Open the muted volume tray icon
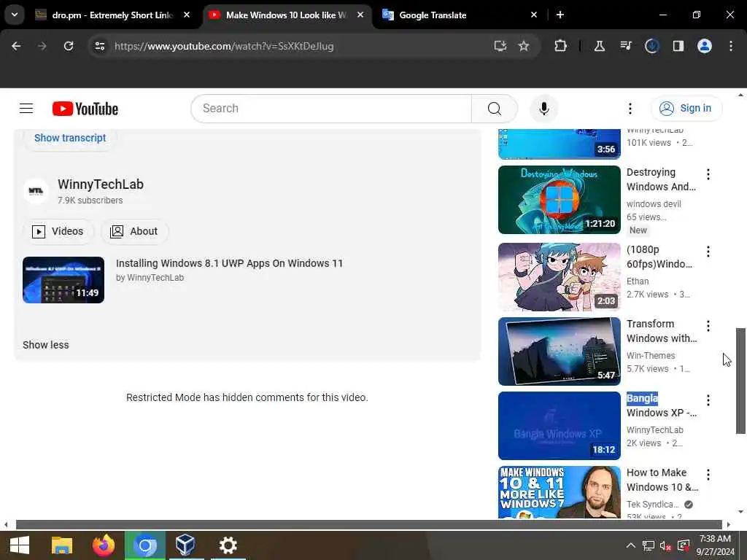 (665, 545)
